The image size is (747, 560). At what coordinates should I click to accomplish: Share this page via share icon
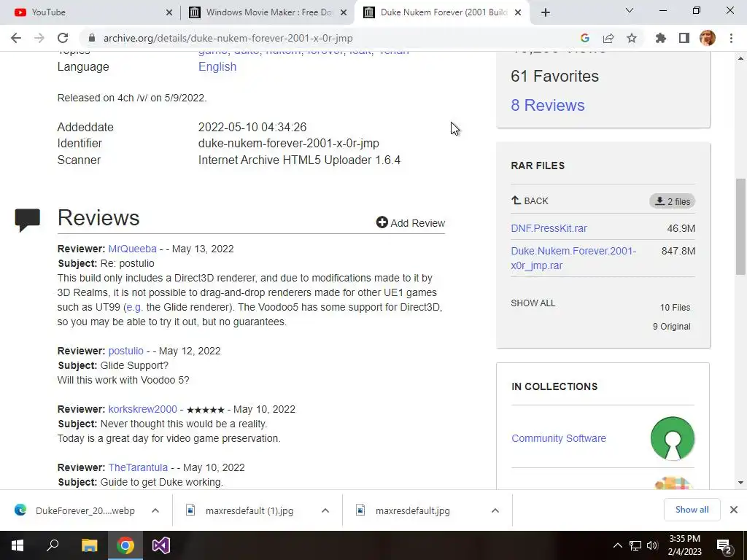point(608,38)
